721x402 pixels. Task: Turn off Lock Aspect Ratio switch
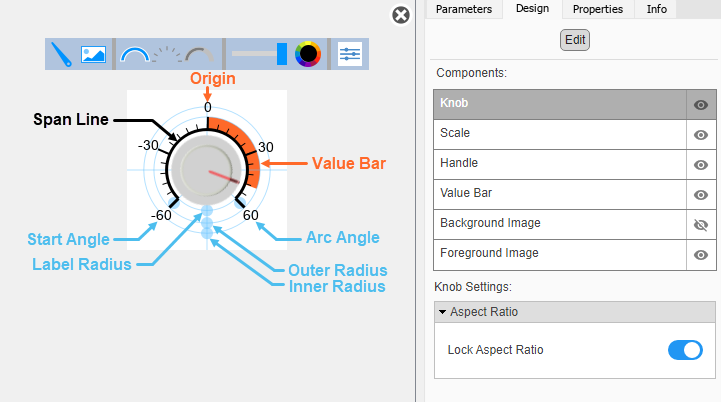(x=685, y=350)
